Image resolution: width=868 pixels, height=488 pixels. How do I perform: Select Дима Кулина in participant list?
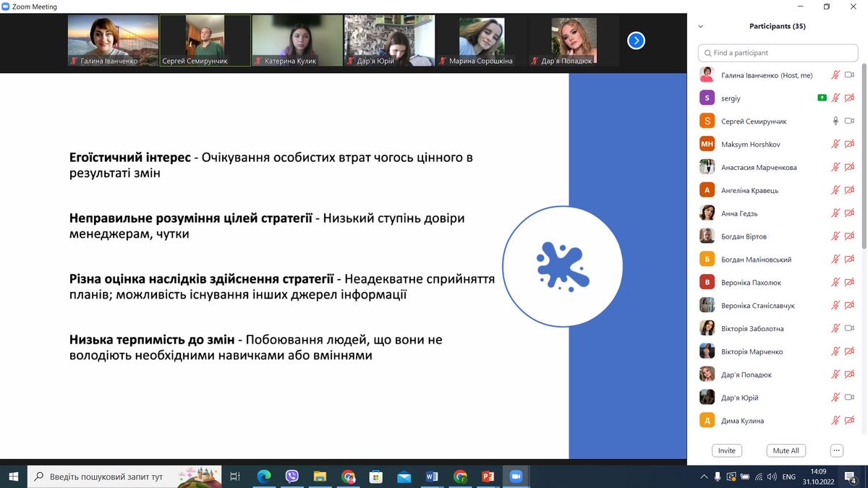coord(742,421)
